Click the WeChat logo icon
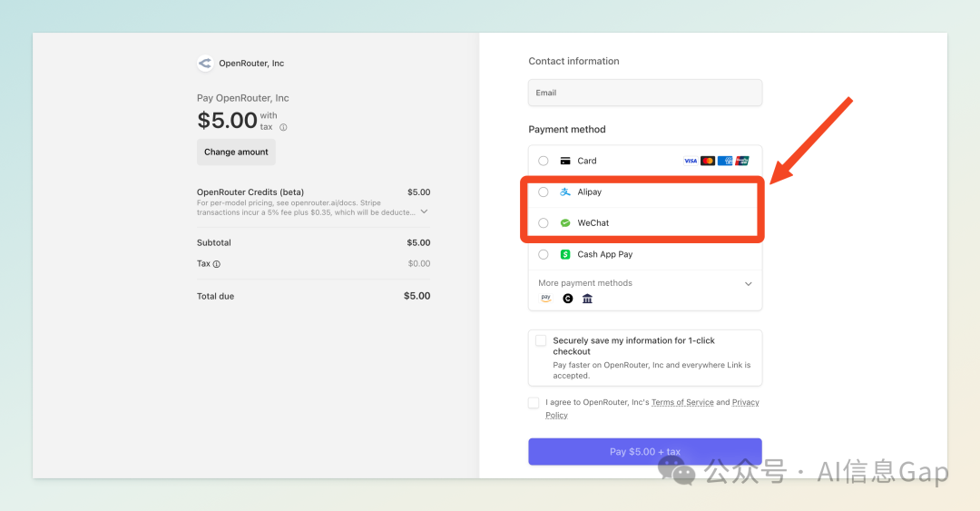This screenshot has width=980, height=511. [x=565, y=222]
